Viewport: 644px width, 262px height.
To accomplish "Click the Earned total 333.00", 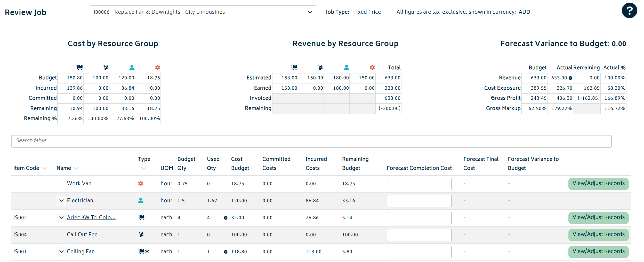I will [392, 88].
